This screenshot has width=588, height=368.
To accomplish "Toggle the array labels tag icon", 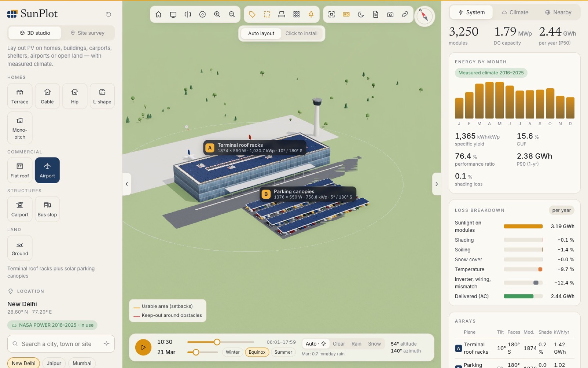I will (x=252, y=14).
